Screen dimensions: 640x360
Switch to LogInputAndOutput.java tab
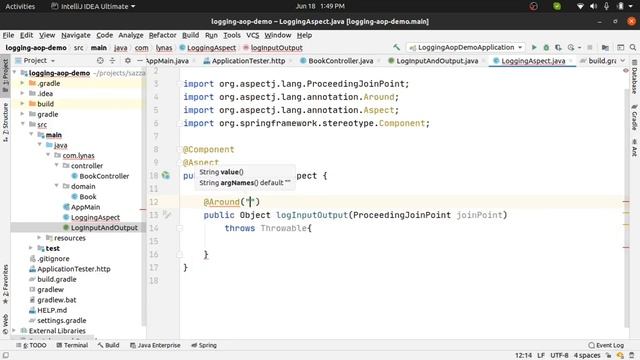437,61
